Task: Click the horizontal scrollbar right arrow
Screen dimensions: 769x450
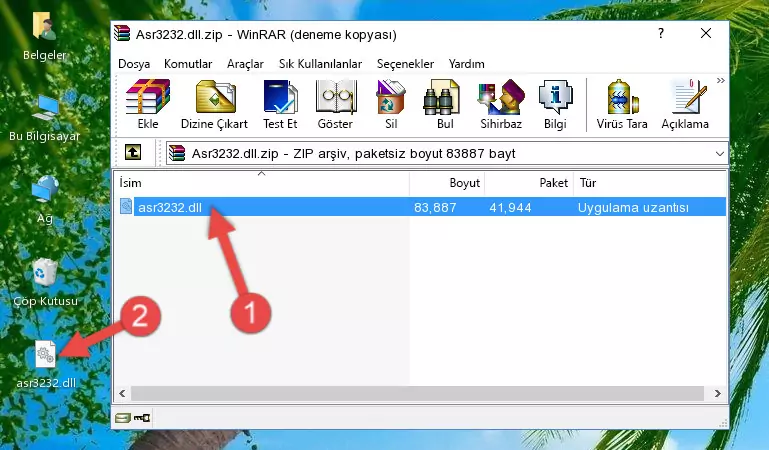Action: 718,393
